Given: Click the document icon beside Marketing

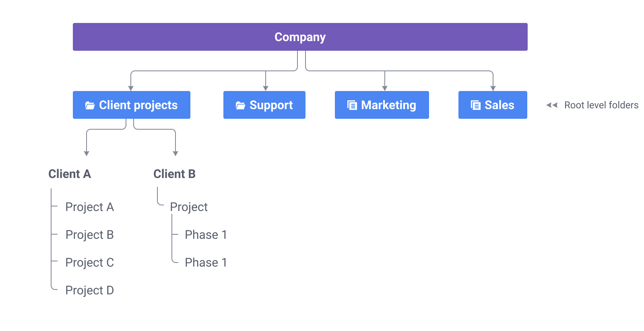Looking at the screenshot, I should coord(352,106).
